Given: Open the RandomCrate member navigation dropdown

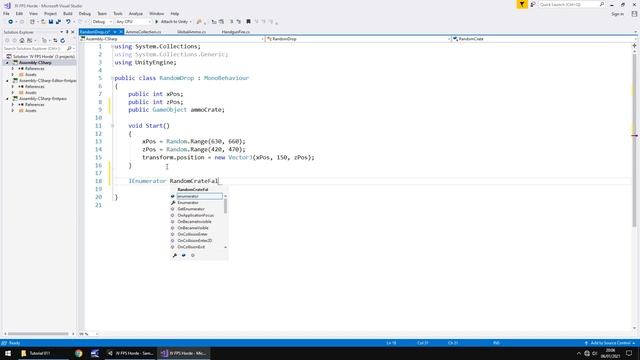Looking at the screenshot, I should click(x=544, y=39).
